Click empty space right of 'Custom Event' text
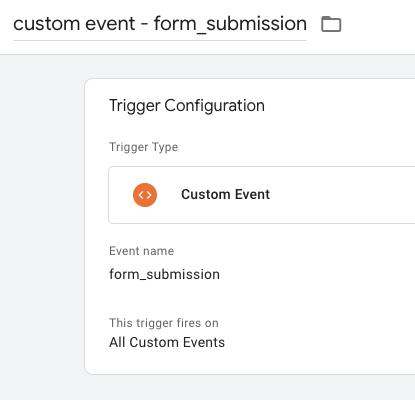Screen dimensions: 415x400 [342, 195]
